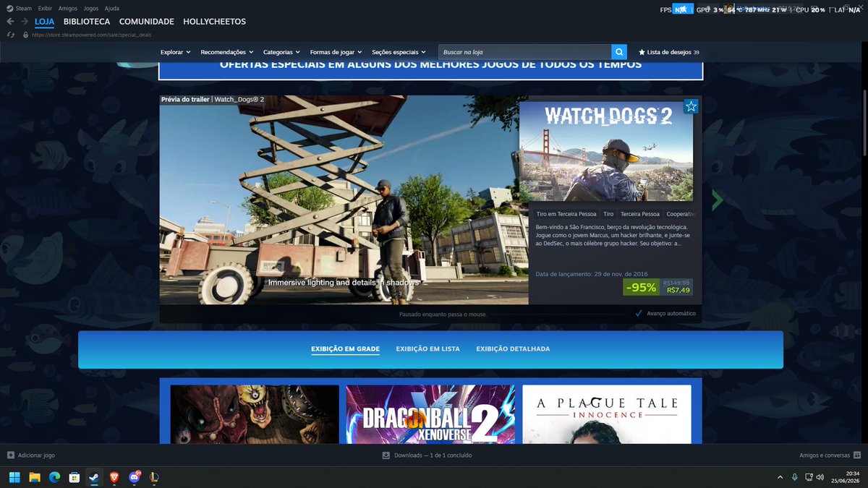Open the Formas de jogar dropdown
The height and width of the screenshot is (488, 868).
(336, 52)
